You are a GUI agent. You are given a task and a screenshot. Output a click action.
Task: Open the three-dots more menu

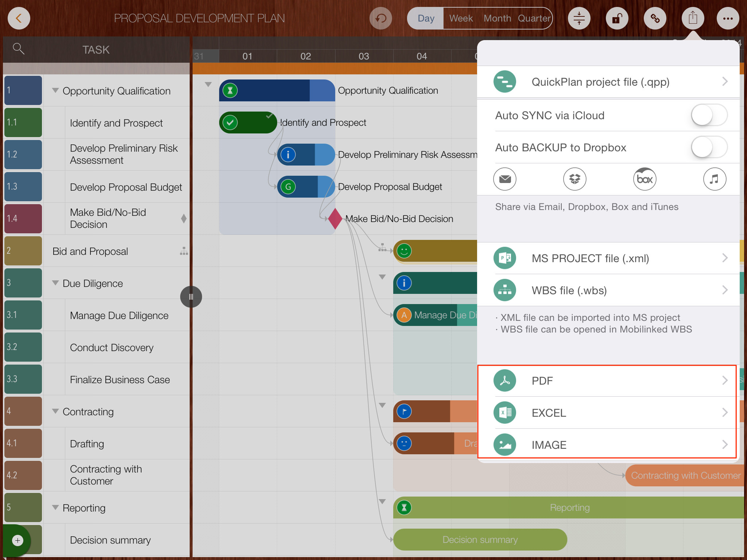728,18
